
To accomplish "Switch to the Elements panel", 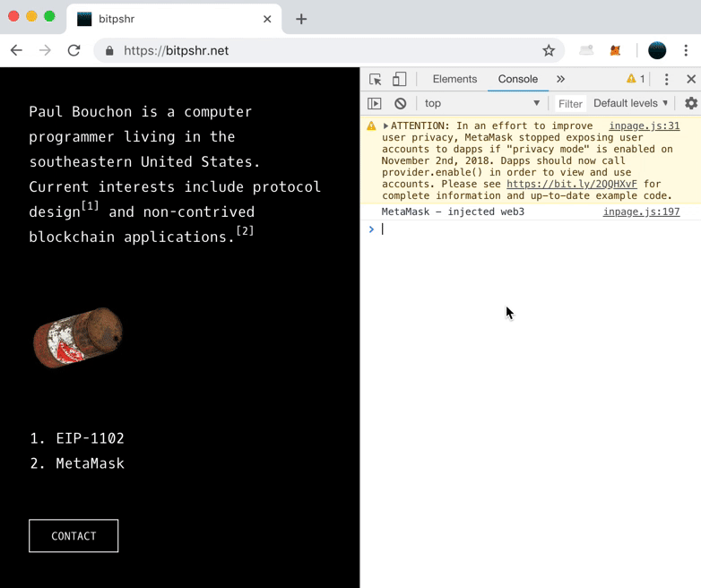I will point(454,79).
